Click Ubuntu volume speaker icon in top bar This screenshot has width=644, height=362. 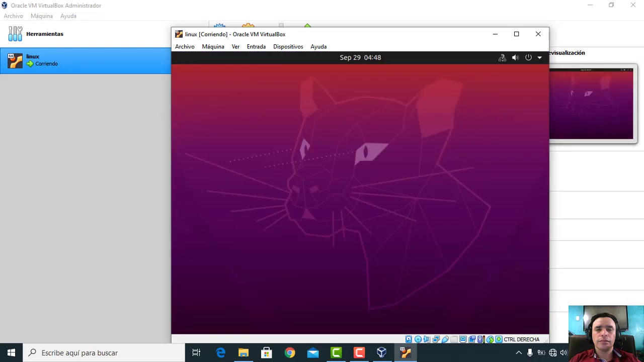[515, 57]
